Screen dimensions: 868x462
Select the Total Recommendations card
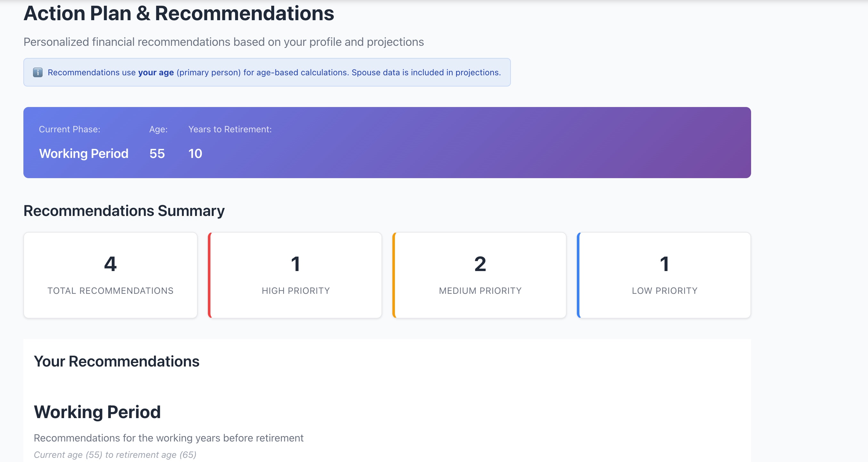111,275
